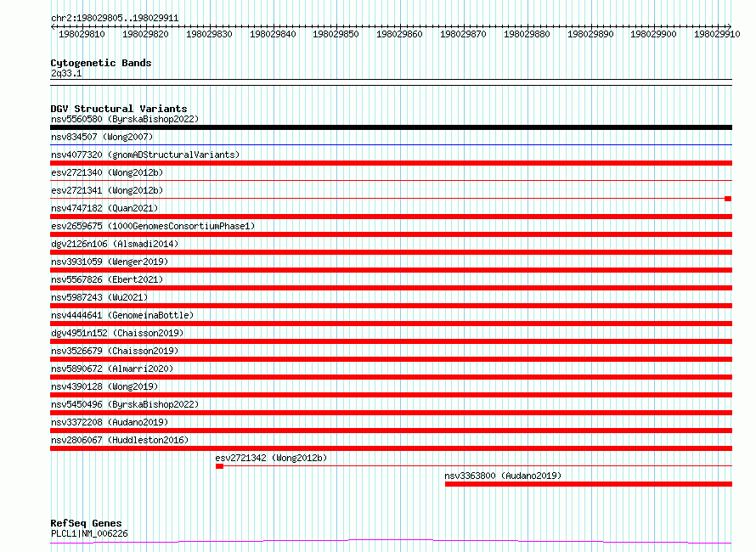This screenshot has height=552, width=756.
Task: Click ruler position 198029870
Action: (x=463, y=34)
